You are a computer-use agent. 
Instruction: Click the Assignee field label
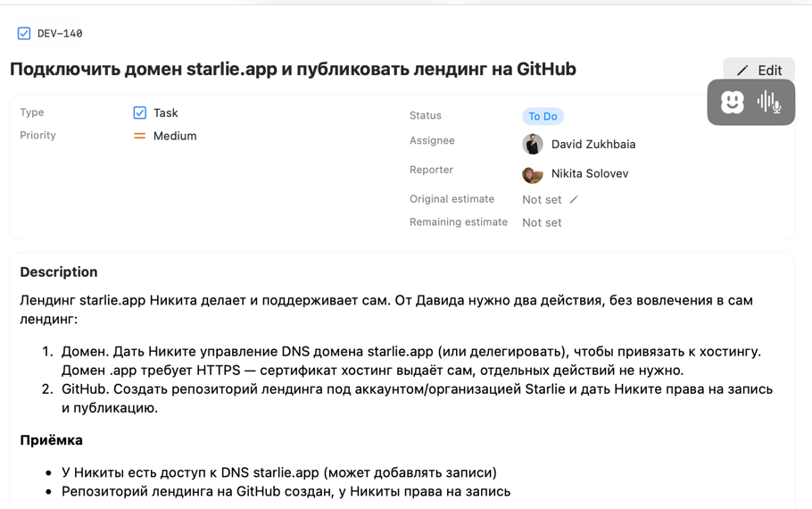tap(432, 140)
